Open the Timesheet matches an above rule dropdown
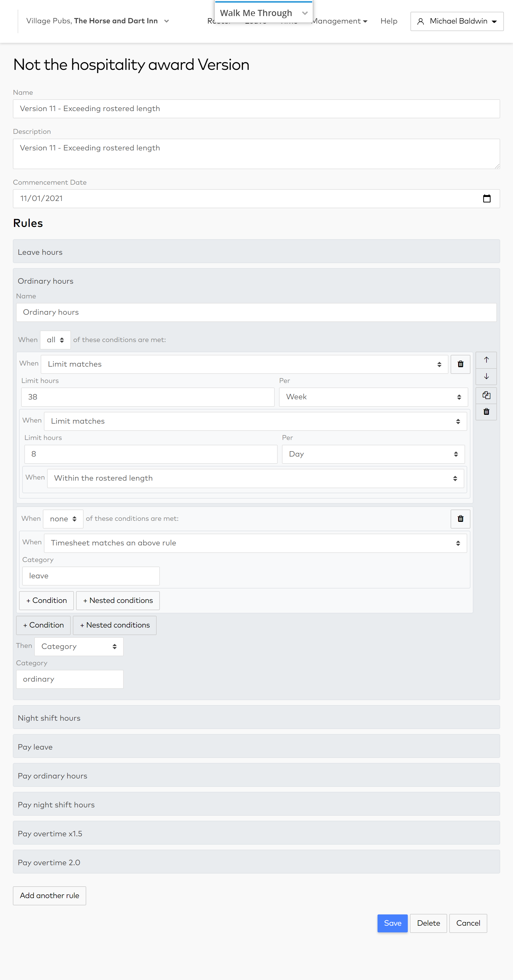Screen dimensions: 513x980 255,543
